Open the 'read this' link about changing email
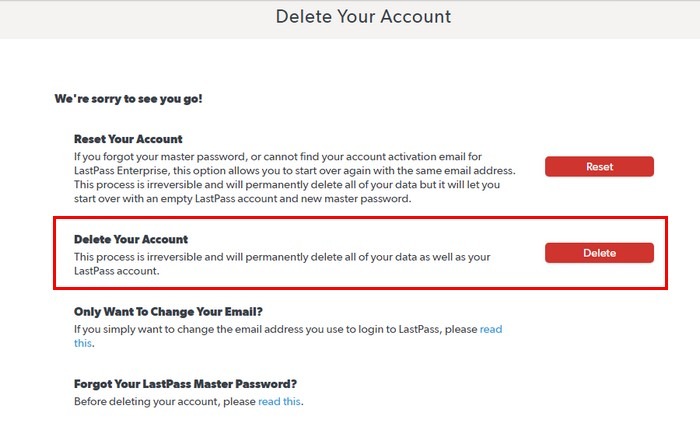700x427 pixels. tap(490, 329)
